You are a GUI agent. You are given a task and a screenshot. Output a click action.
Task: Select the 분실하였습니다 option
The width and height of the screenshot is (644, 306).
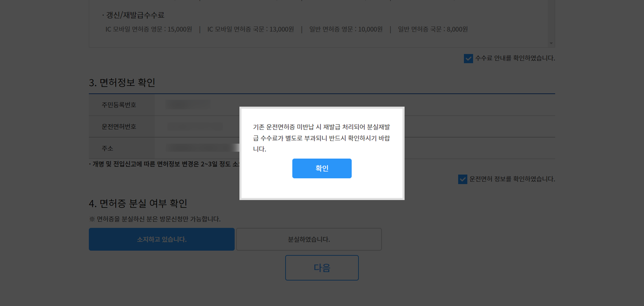[x=309, y=239]
